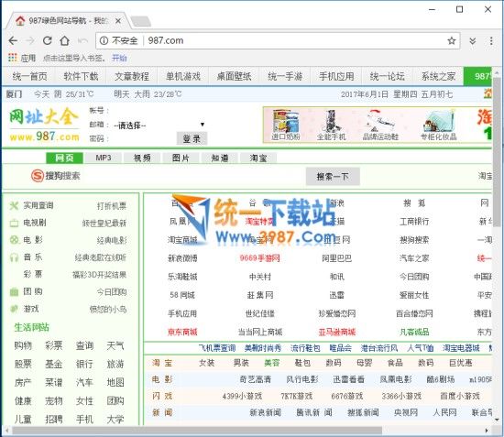Viewport: 504px width, 437px height.
Task: Open the 应用 apps grid icon
Action: [12, 58]
